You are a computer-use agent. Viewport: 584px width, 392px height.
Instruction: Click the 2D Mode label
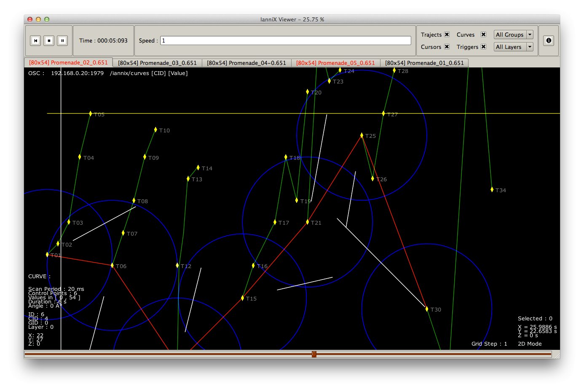point(530,344)
